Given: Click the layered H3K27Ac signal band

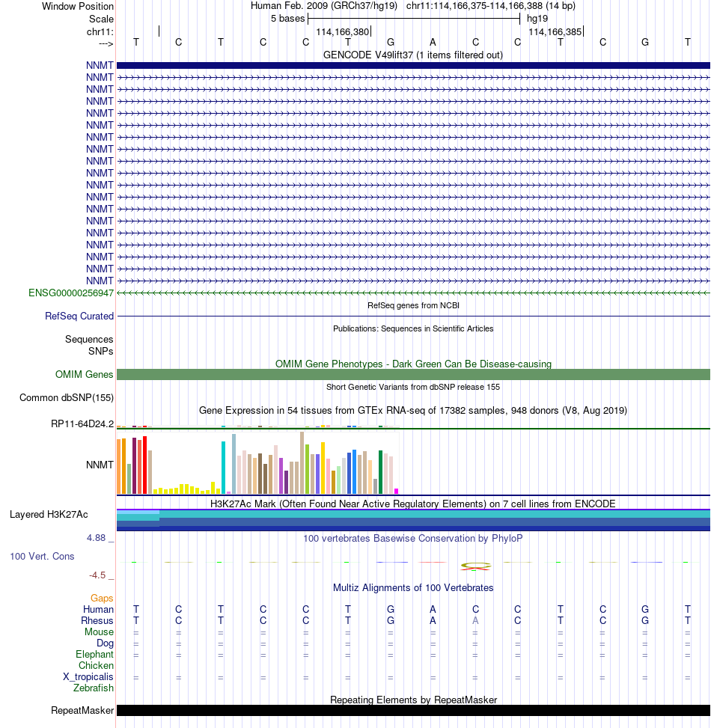Looking at the screenshot, I should [413, 520].
